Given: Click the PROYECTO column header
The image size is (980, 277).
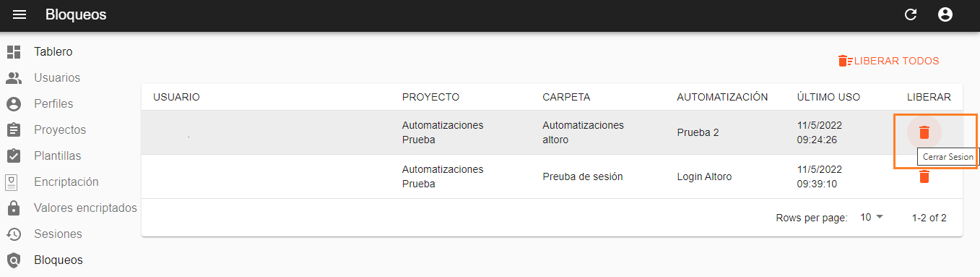Looking at the screenshot, I should pyautogui.click(x=430, y=97).
